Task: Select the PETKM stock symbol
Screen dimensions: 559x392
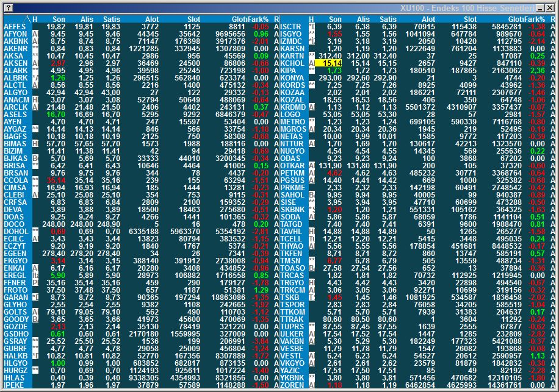Action: coord(293,173)
